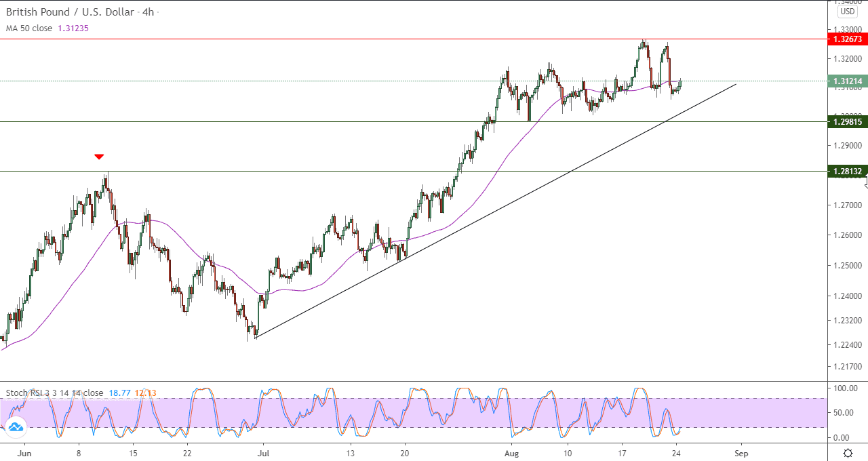Select current price label 1.31214
This screenshot has width=868, height=461.
click(848, 81)
